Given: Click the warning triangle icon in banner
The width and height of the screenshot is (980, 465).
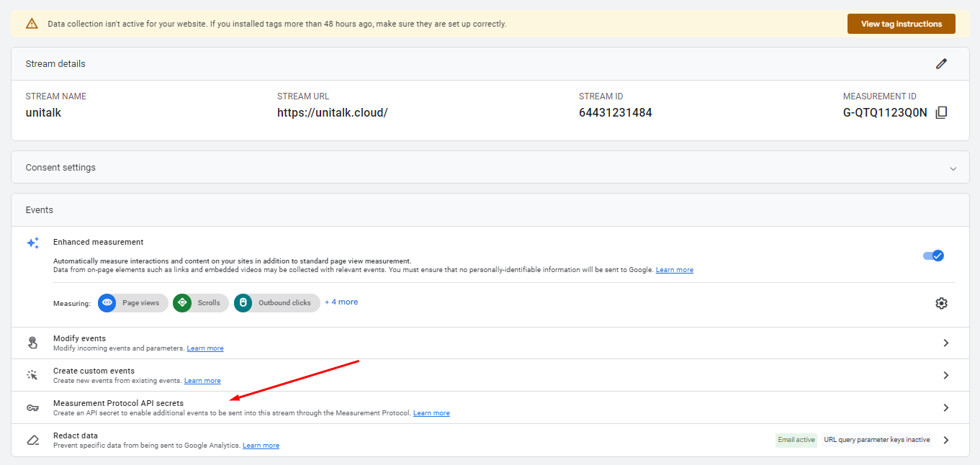Looking at the screenshot, I should (32, 24).
